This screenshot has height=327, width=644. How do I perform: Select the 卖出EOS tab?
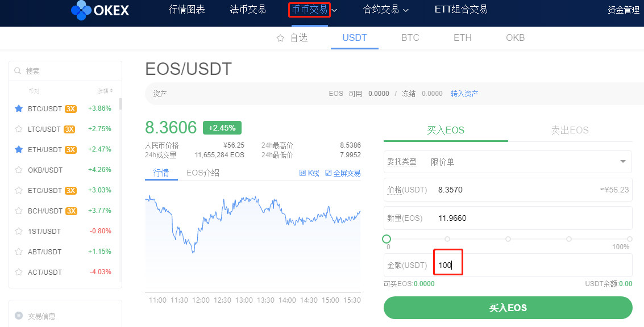click(570, 131)
